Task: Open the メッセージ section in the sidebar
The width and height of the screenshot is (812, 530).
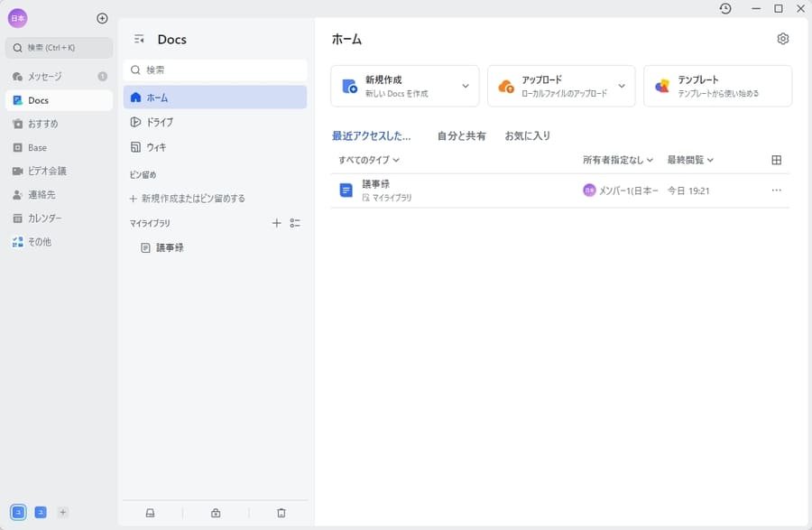Action: coord(43,76)
